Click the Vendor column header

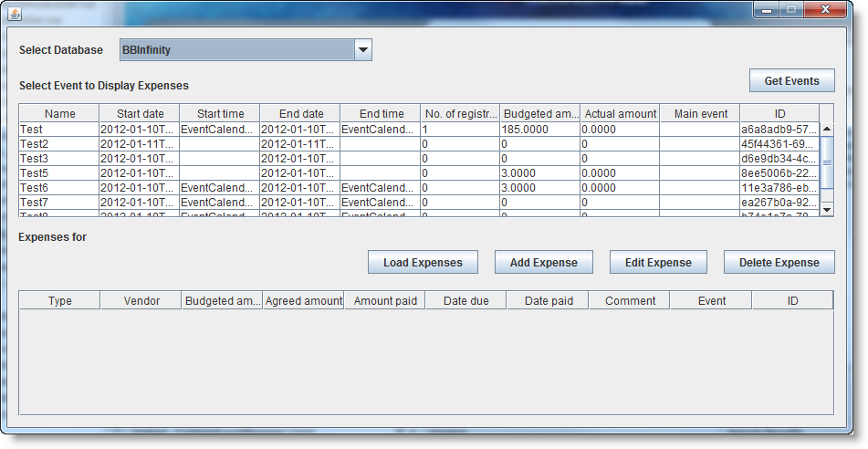click(141, 300)
